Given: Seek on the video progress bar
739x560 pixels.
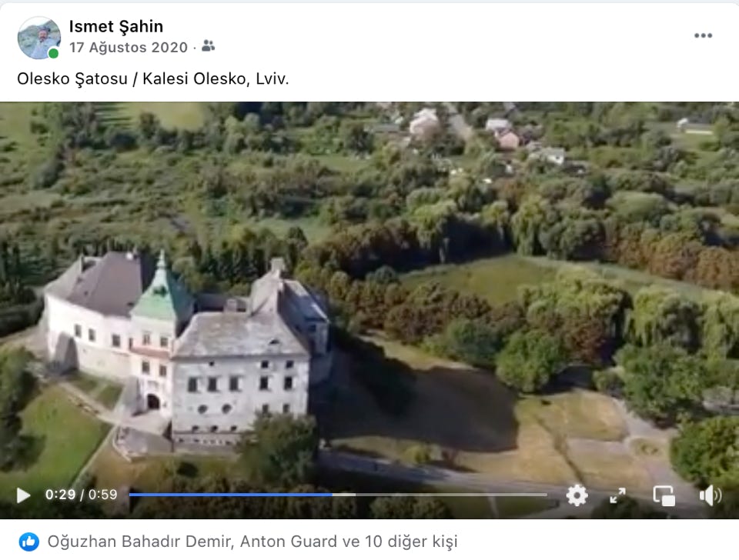Looking at the screenshot, I should [x=338, y=495].
